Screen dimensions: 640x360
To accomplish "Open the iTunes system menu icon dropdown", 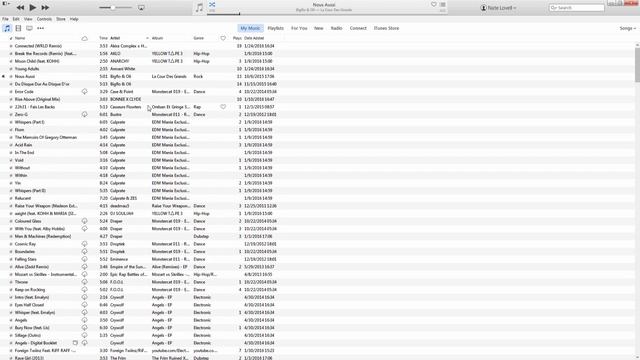I will (x=6, y=3).
